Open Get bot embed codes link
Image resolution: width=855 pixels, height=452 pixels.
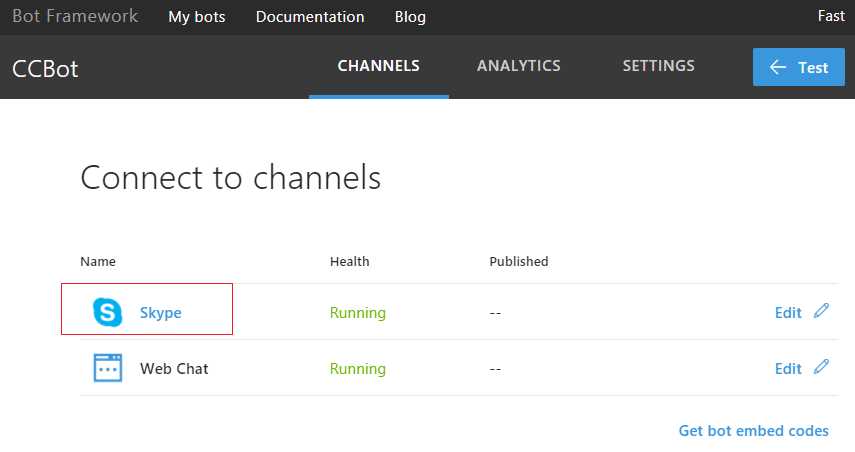[x=754, y=431]
